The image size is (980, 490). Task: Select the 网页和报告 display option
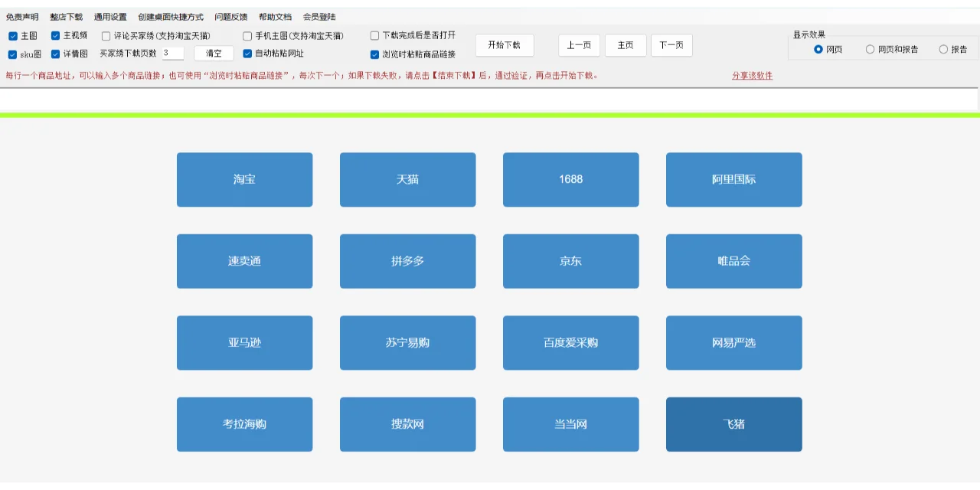coord(870,48)
